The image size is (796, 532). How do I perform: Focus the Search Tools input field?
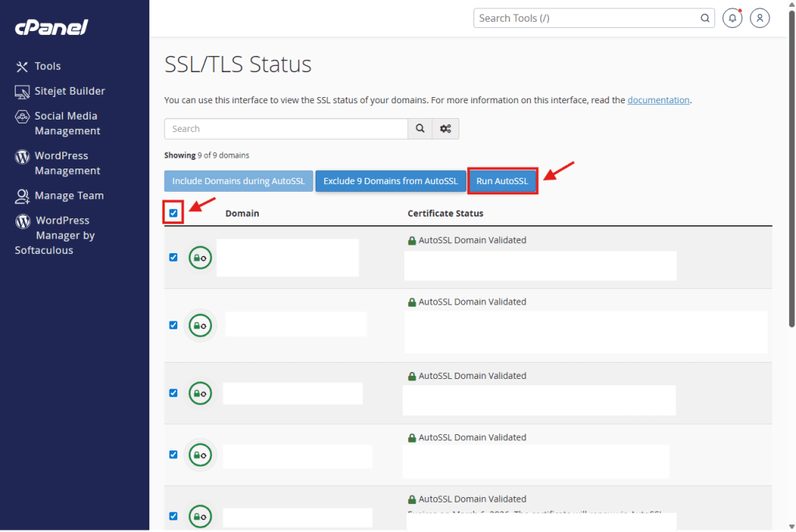(x=587, y=19)
